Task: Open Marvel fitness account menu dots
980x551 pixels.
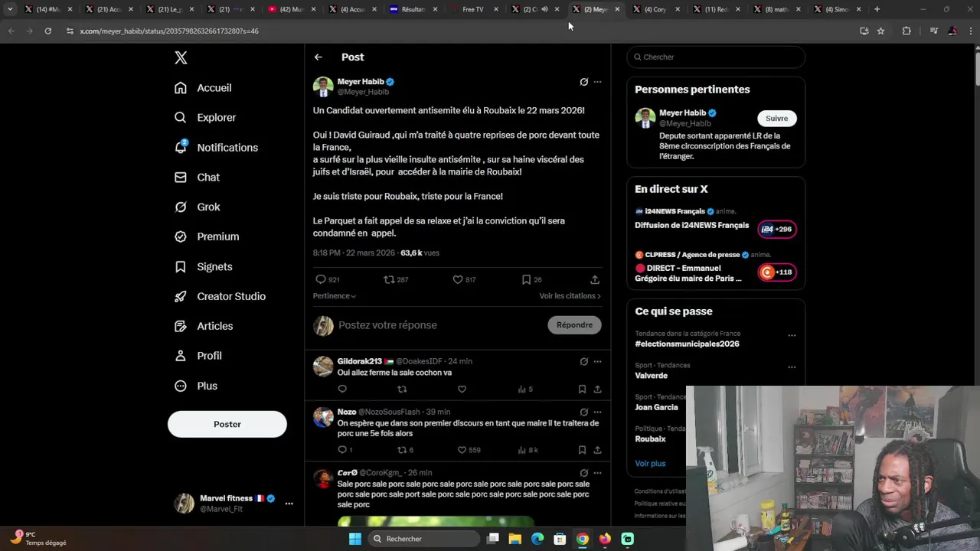Action: pyautogui.click(x=289, y=504)
